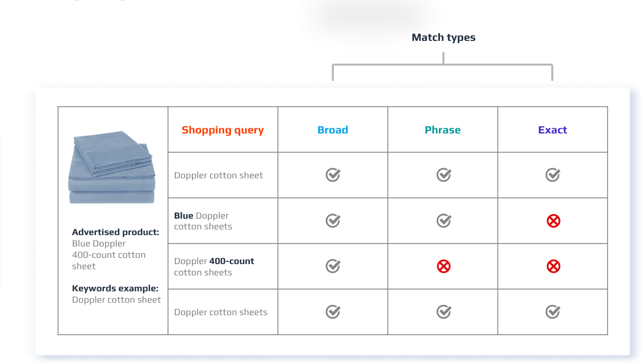Click Exact checkmark for Doppler cotton sheets row

[552, 312]
